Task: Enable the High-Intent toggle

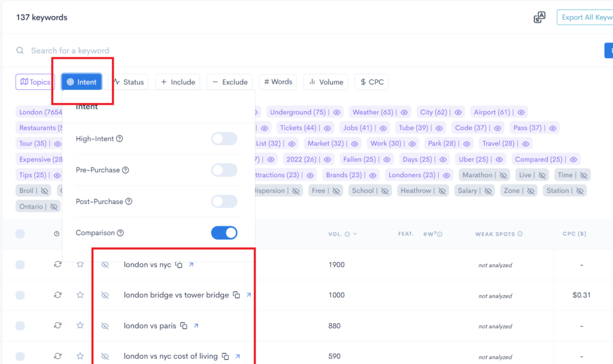Action: point(224,138)
